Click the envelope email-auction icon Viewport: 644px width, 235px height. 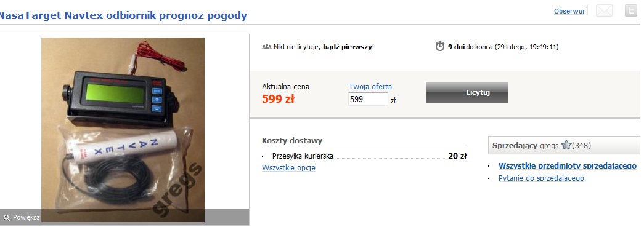pos(604,10)
